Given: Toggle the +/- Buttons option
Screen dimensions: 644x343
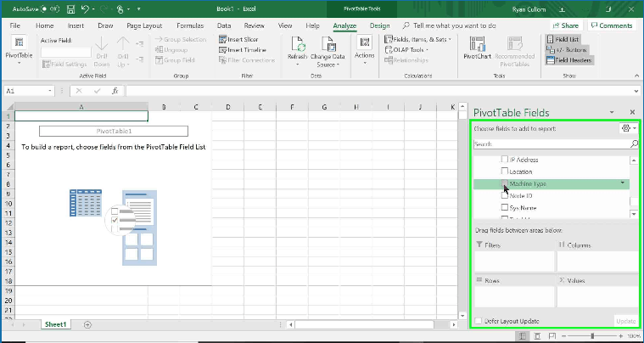Looking at the screenshot, I should coord(567,50).
